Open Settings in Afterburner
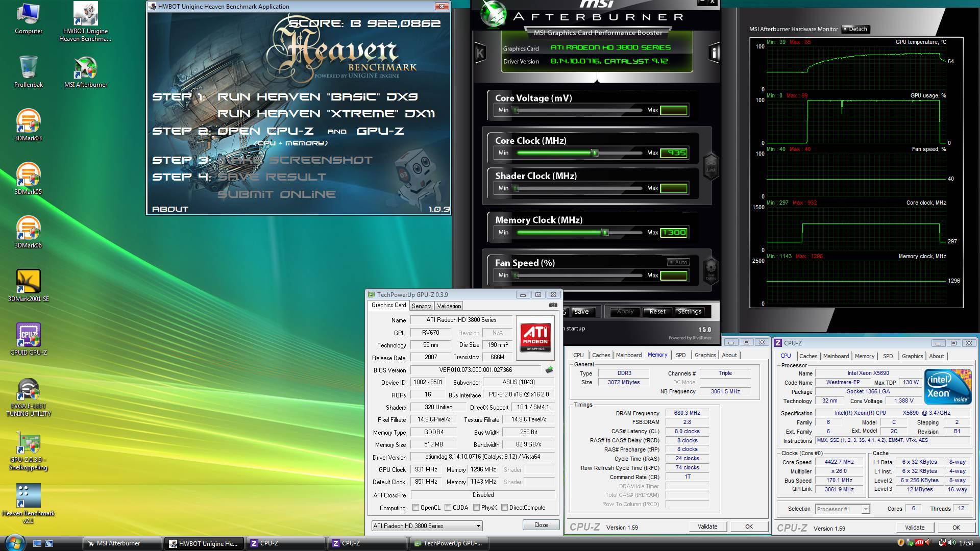 (689, 312)
